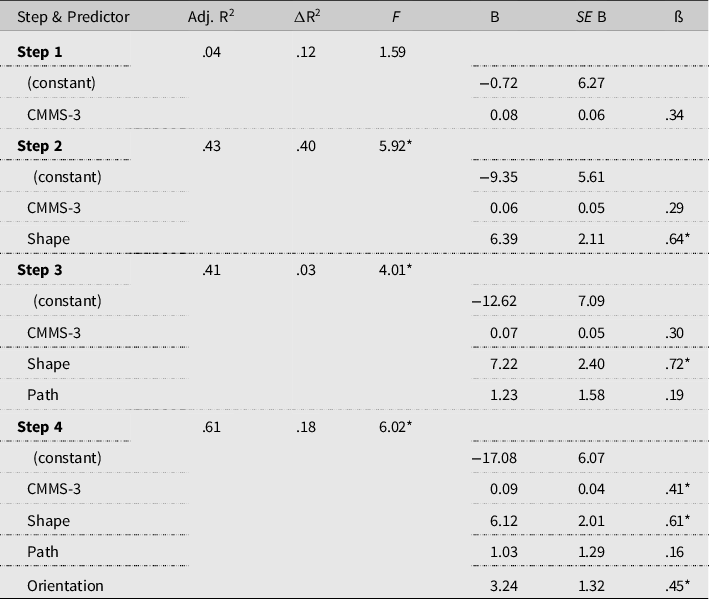This screenshot has width=709, height=599.
Task: Select the Orientation B value 3.24
Action: [x=501, y=585]
